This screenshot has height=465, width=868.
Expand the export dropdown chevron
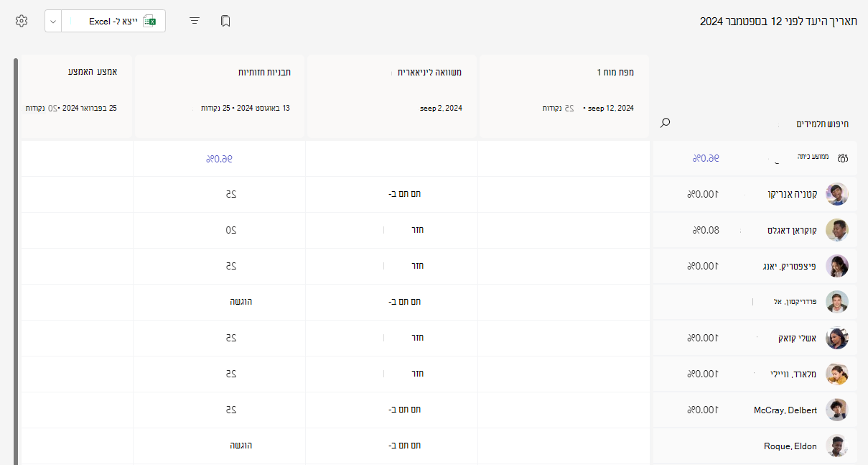[x=53, y=21]
